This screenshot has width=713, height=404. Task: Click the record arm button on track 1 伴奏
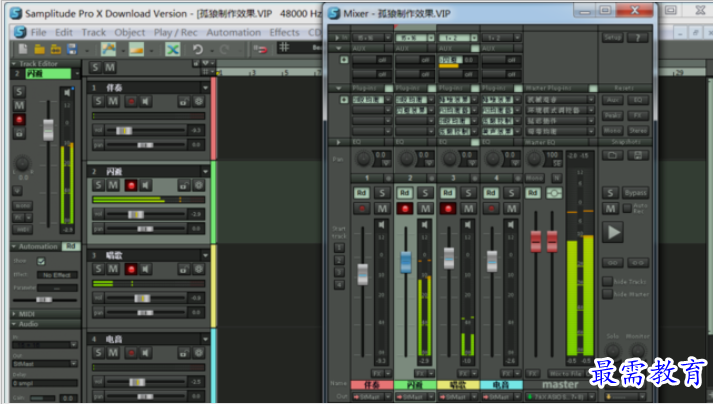pyautogui.click(x=131, y=101)
